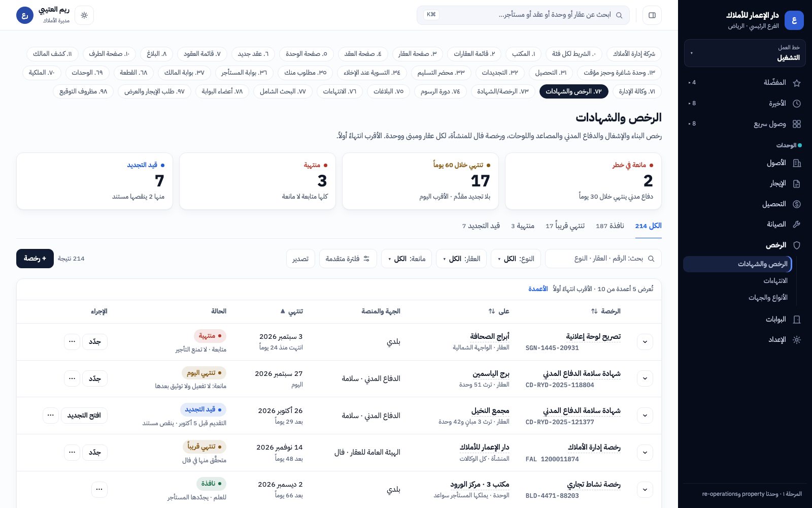Screen dimensions: 812x508
Task: Select the نافذة 187 tab
Action: tap(610, 226)
